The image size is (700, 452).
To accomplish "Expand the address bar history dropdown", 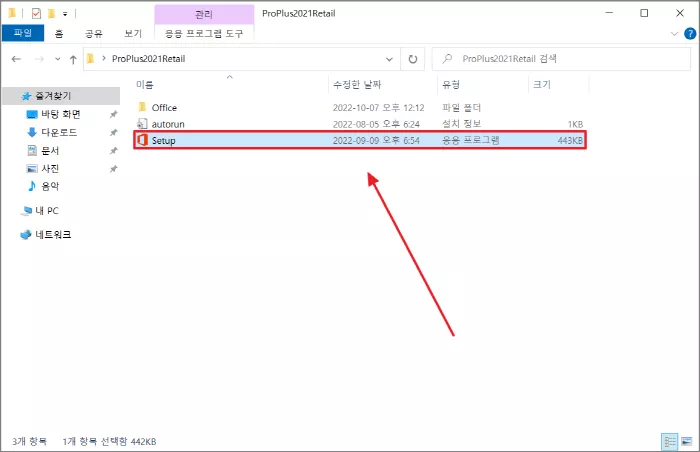I will tap(389, 59).
